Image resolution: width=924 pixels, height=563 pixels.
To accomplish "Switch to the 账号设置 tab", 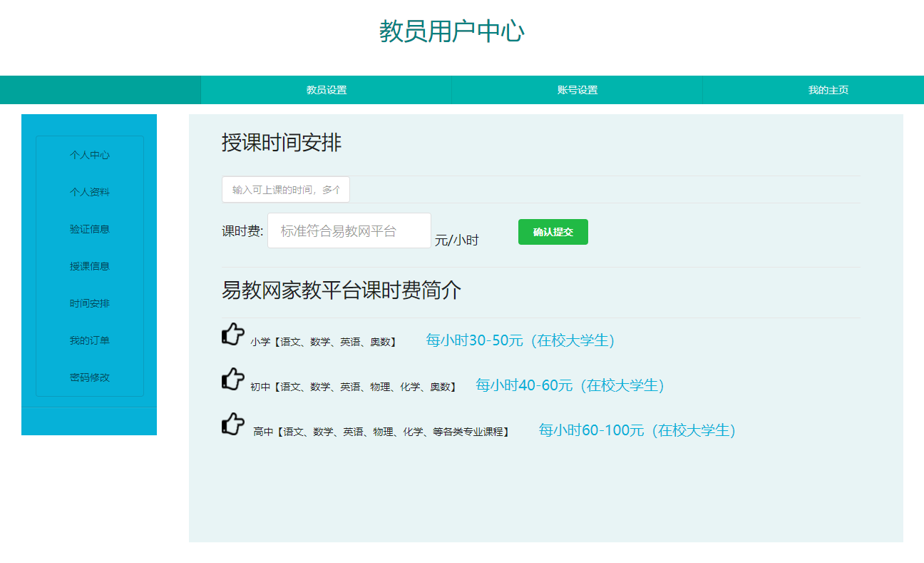I will pyautogui.click(x=577, y=90).
